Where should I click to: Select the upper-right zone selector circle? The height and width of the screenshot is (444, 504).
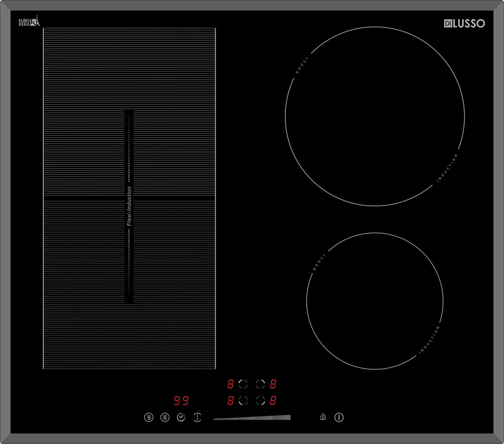[260, 384]
